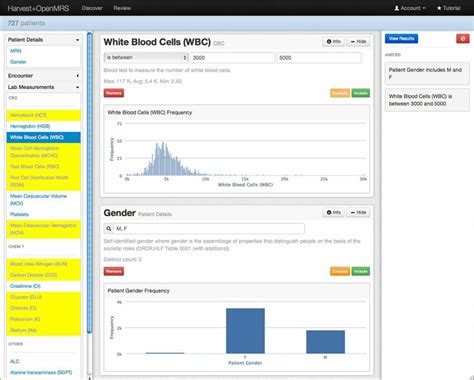Select Carbon Dioxide (CO2)

point(43,275)
